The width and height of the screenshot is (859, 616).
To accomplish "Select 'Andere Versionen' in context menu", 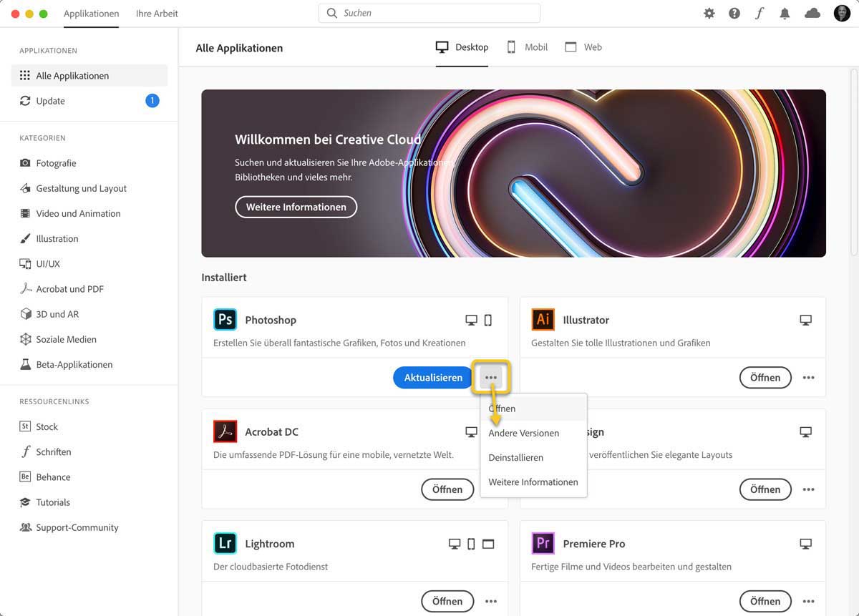I will (x=524, y=434).
